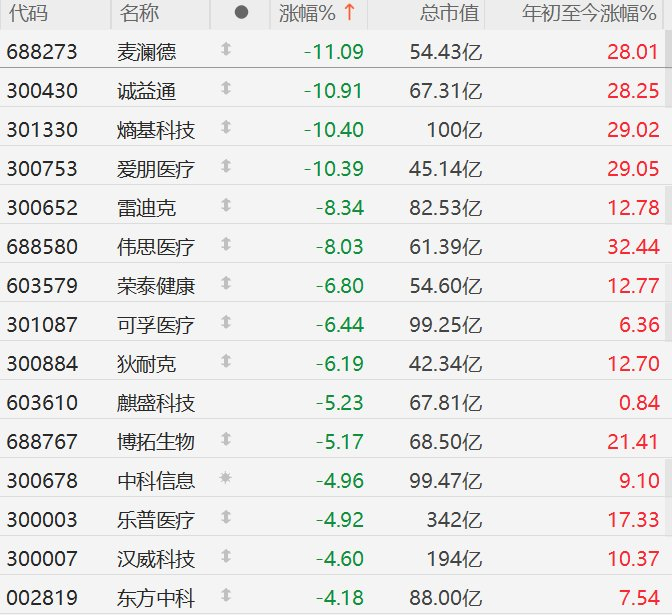Image resolution: width=672 pixels, height=615 pixels.
Task: Select stock name 乐普医疗
Action: coord(156,520)
